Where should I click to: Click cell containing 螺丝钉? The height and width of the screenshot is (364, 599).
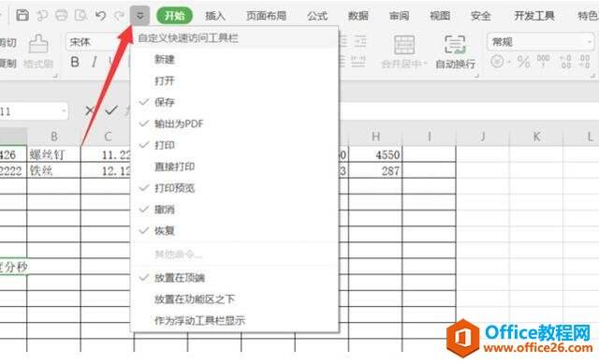pos(54,154)
